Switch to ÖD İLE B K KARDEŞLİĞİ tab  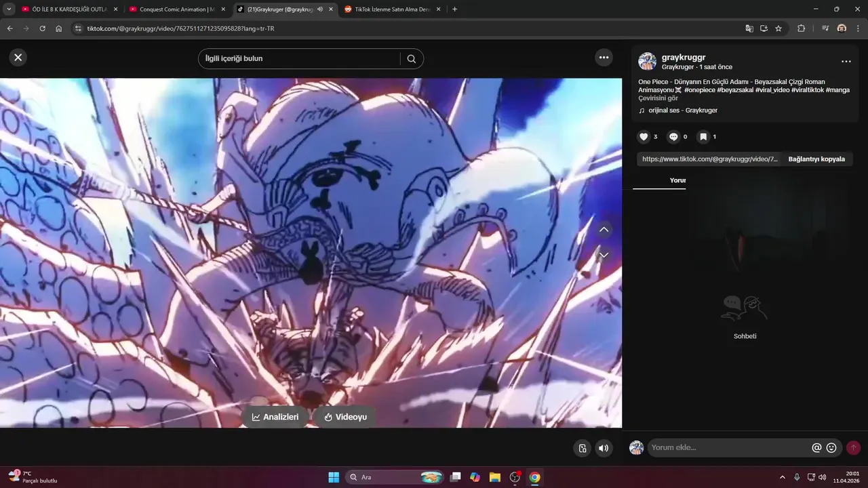coord(69,9)
